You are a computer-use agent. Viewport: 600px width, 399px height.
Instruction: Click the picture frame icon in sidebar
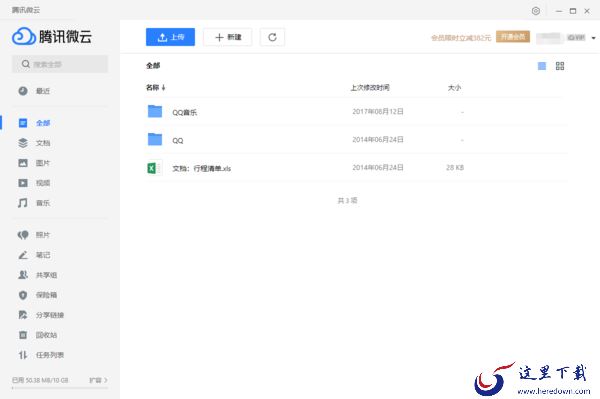pyautogui.click(x=23, y=163)
